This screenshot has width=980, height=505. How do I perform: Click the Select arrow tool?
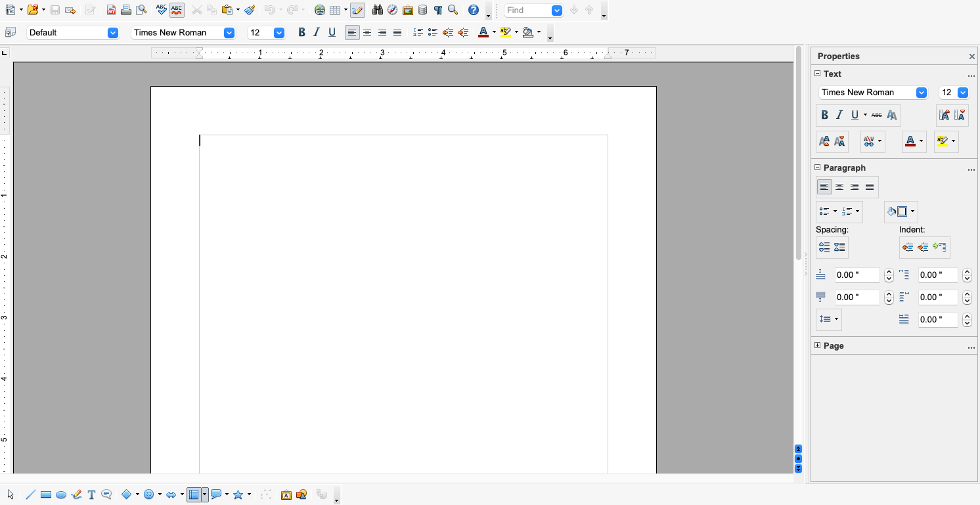11,494
